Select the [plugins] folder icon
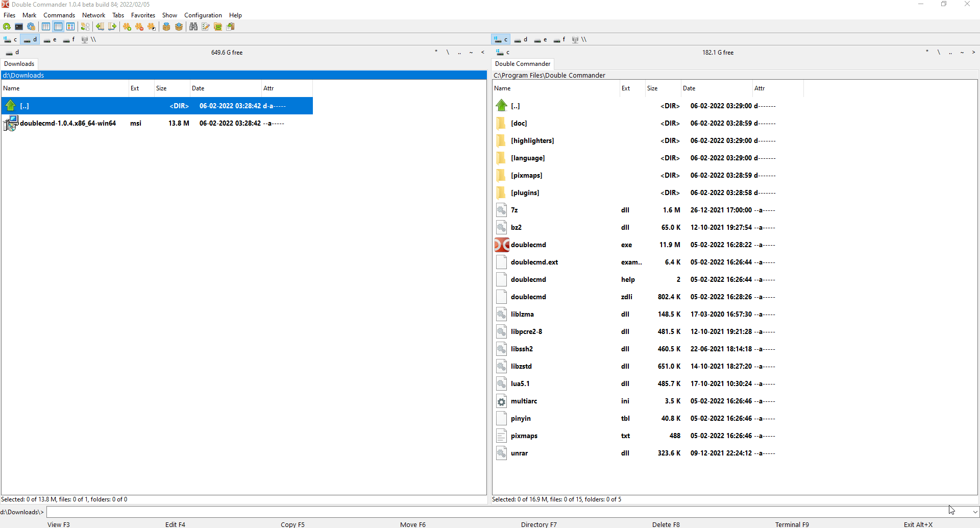Viewport: 980px width, 528px height. point(501,193)
